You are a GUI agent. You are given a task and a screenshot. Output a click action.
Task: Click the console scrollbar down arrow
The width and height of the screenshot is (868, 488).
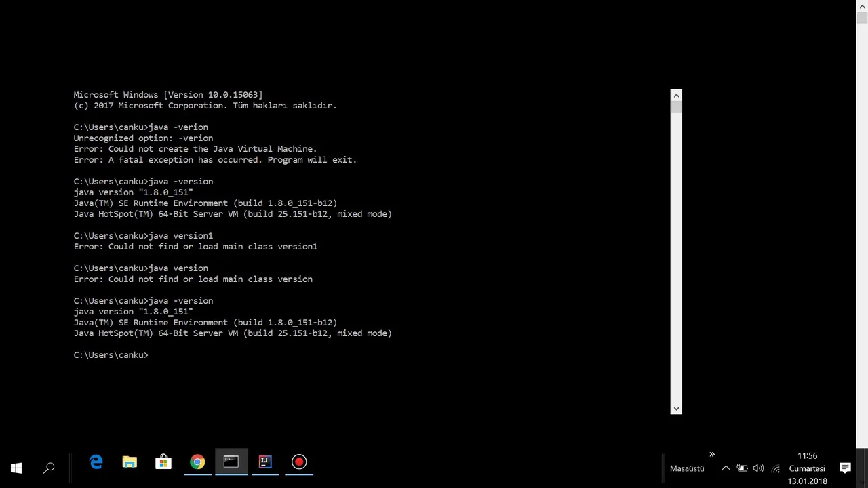point(676,408)
